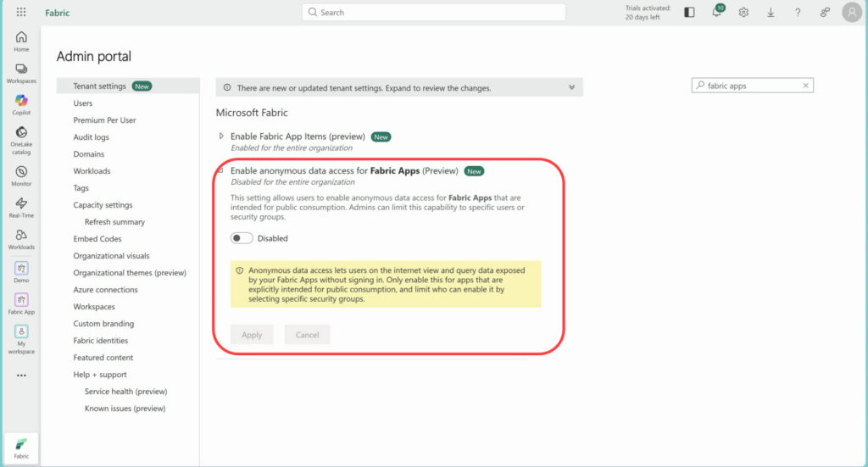Launch Copilot from the sidebar
Screen dimensions: 868x467
point(21,104)
